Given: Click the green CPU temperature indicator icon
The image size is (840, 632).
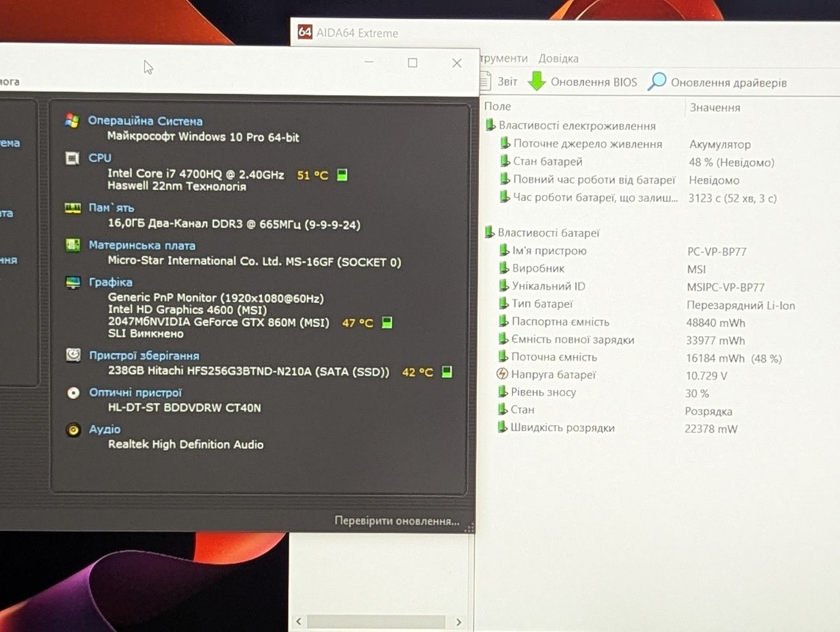Looking at the screenshot, I should click(342, 175).
